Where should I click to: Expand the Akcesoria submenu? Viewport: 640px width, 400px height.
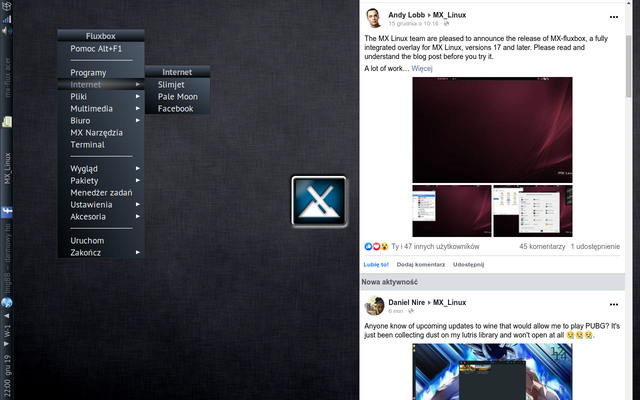[x=101, y=216]
